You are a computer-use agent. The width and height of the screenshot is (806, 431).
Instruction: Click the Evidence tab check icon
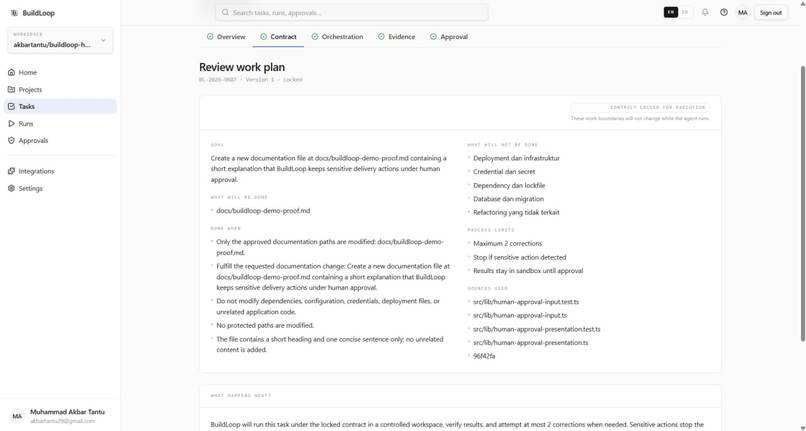pos(381,37)
